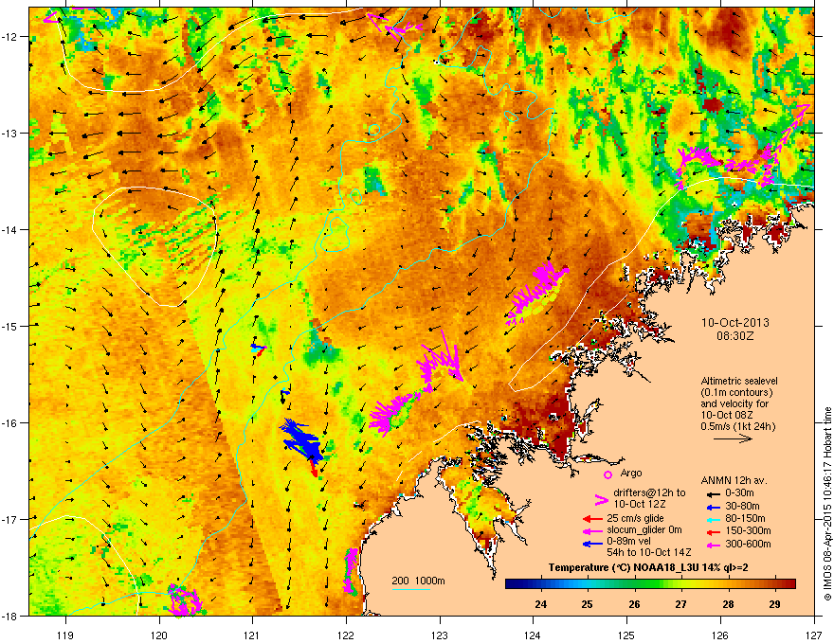
Task: Click the magenta arrow beside ANMN 300-600m
Action: tap(712, 545)
